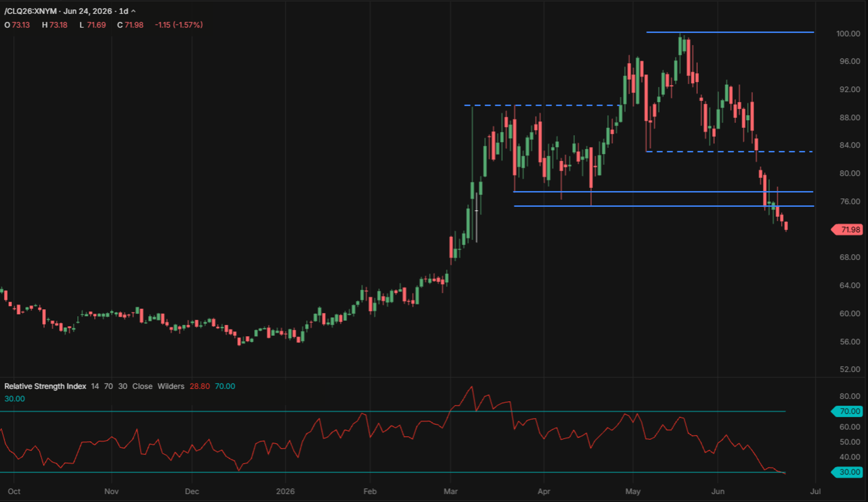This screenshot has width=868, height=502.
Task: Open the Relative Strength Index study title
Action: pyautogui.click(x=45, y=386)
